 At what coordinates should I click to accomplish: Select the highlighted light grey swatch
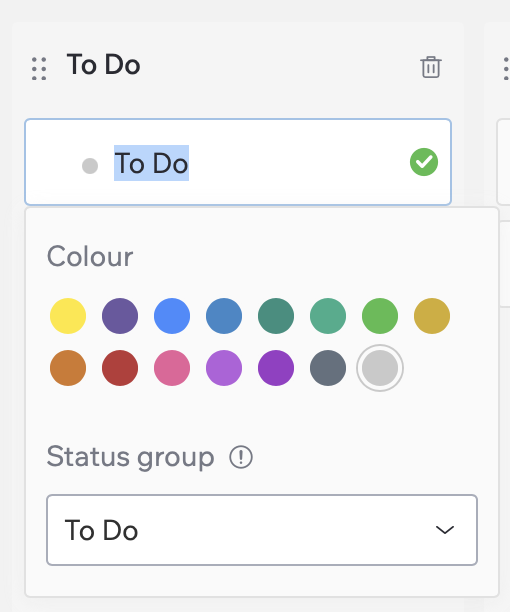click(x=380, y=368)
